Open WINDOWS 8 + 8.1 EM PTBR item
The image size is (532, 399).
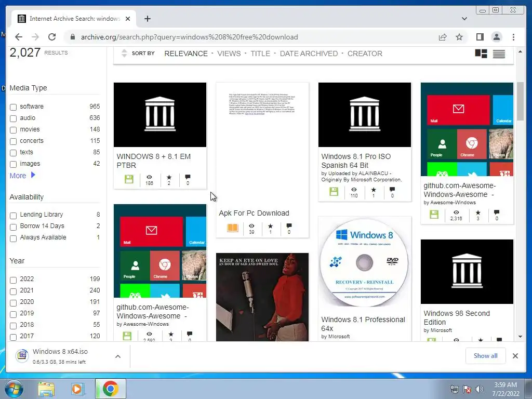click(x=153, y=161)
